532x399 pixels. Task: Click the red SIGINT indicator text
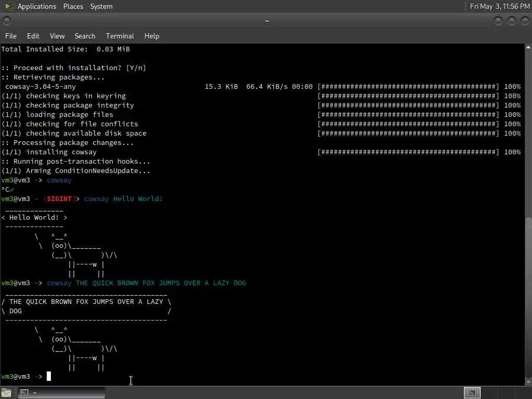(59, 199)
